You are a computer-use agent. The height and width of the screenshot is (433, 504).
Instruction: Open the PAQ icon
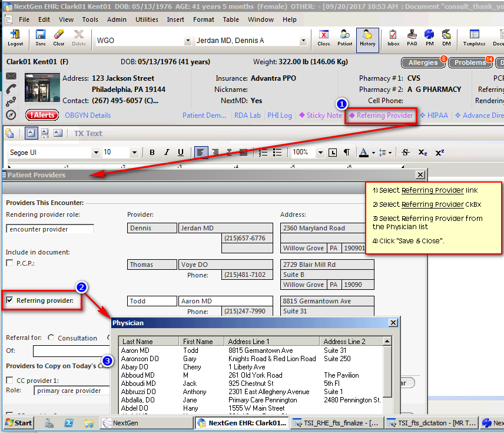(x=412, y=38)
